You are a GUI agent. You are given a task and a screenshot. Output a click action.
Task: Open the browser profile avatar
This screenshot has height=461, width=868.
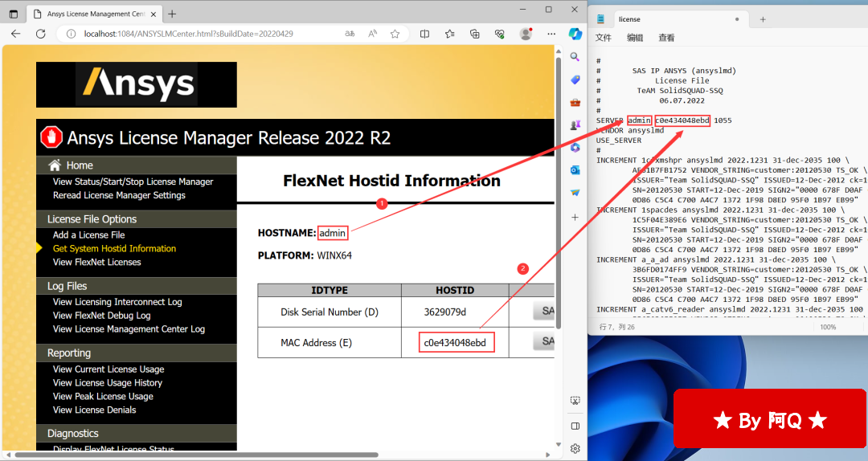point(526,34)
